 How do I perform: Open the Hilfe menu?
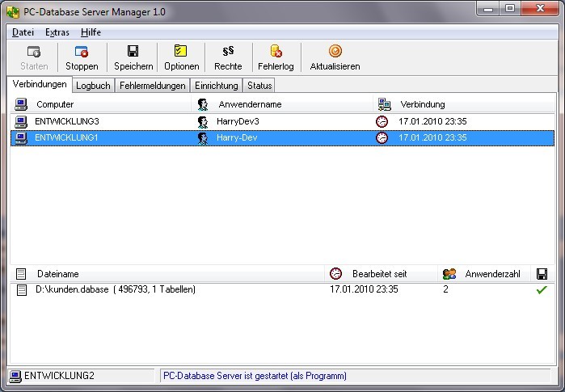(91, 32)
